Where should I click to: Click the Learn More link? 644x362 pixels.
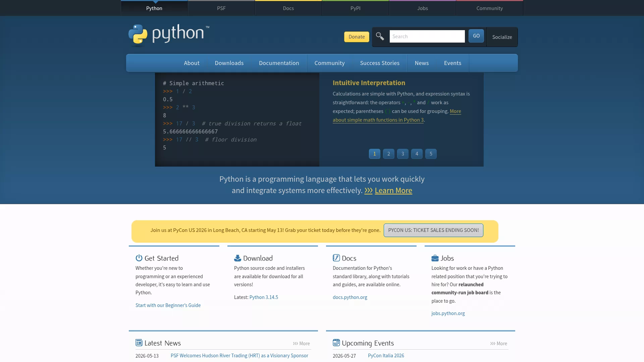pyautogui.click(x=393, y=190)
